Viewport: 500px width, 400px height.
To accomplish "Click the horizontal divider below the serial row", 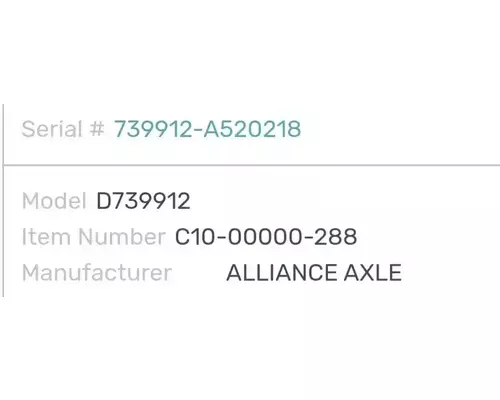I will point(252,165).
